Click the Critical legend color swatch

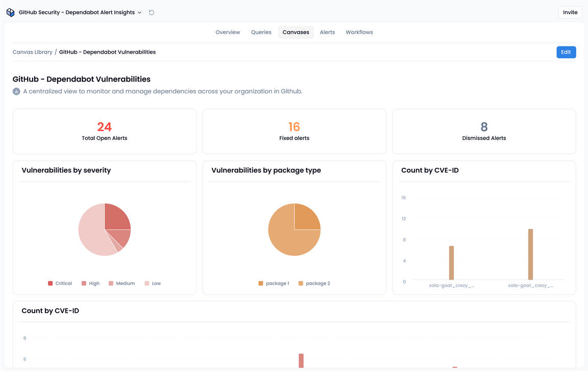click(x=50, y=283)
